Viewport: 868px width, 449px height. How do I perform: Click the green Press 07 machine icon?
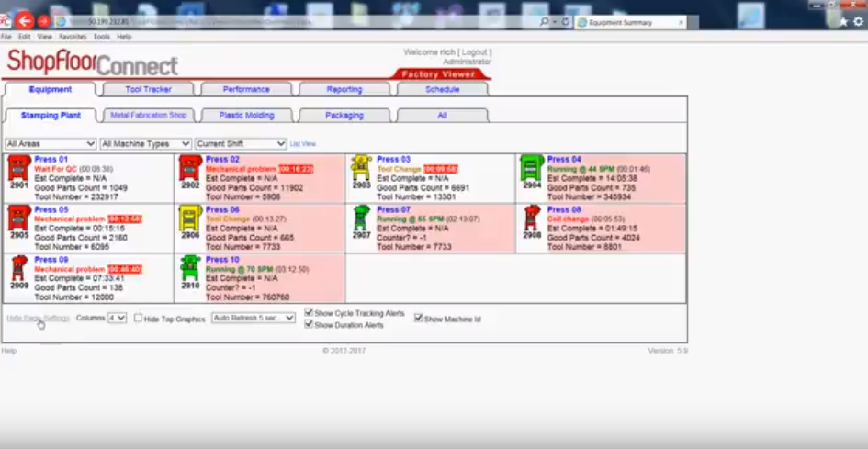361,219
